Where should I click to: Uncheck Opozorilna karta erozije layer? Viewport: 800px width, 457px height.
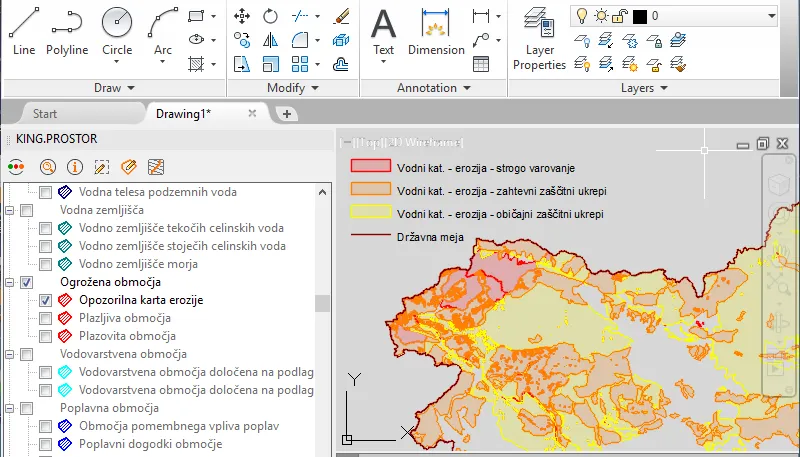[x=45, y=300]
